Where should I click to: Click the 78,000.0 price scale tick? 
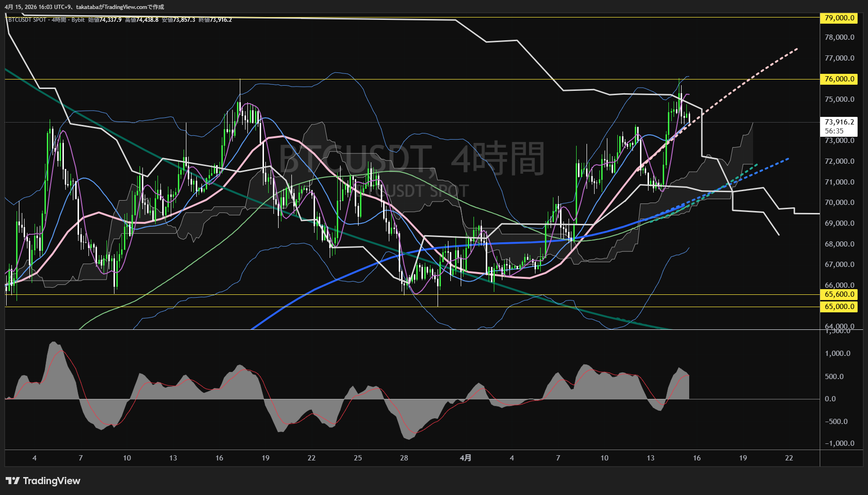[839, 37]
